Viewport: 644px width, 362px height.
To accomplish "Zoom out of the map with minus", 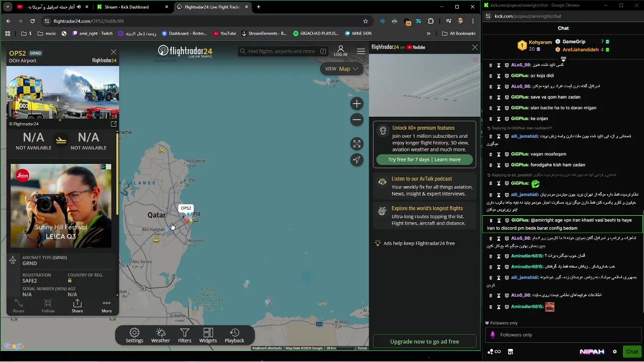I will pos(357,120).
